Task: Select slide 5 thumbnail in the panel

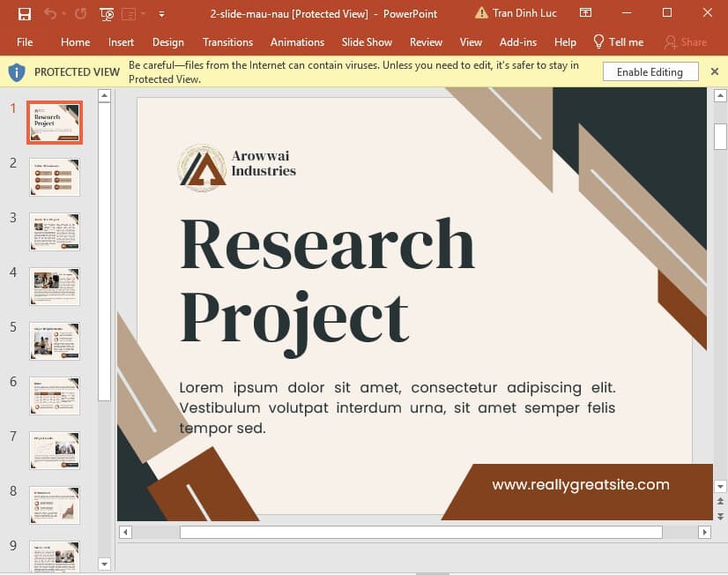Action: pos(54,340)
